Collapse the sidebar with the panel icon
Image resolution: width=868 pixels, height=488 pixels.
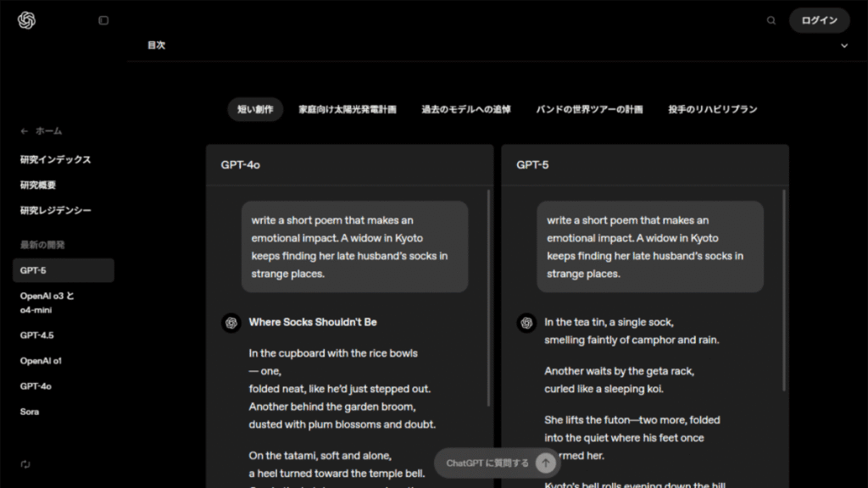103,20
